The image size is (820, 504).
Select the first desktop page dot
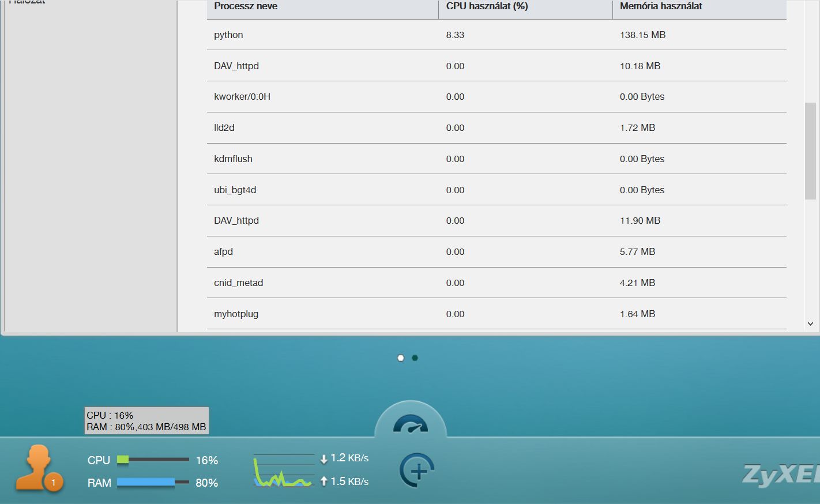pyautogui.click(x=401, y=358)
